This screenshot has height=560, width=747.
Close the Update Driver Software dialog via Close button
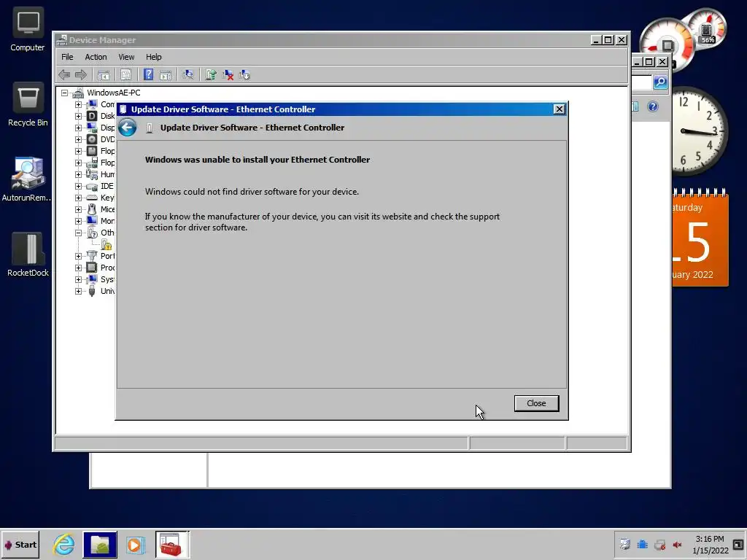536,403
